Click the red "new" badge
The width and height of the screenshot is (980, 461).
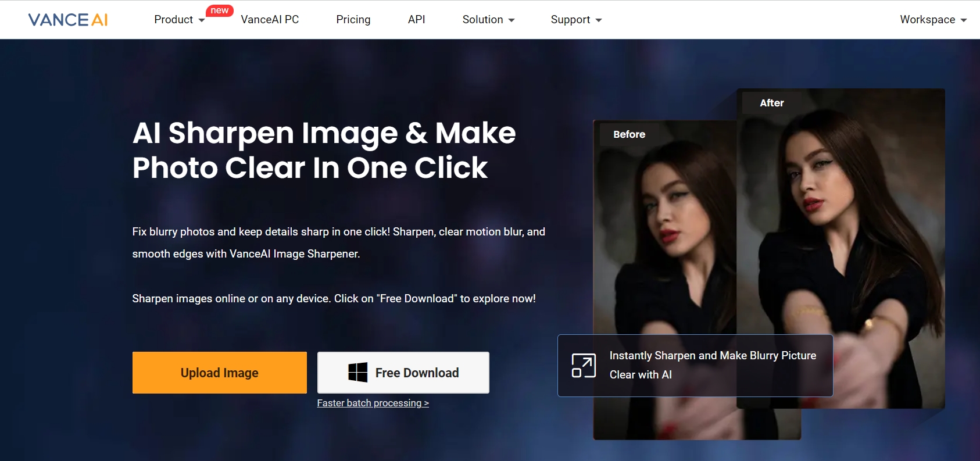(220, 10)
